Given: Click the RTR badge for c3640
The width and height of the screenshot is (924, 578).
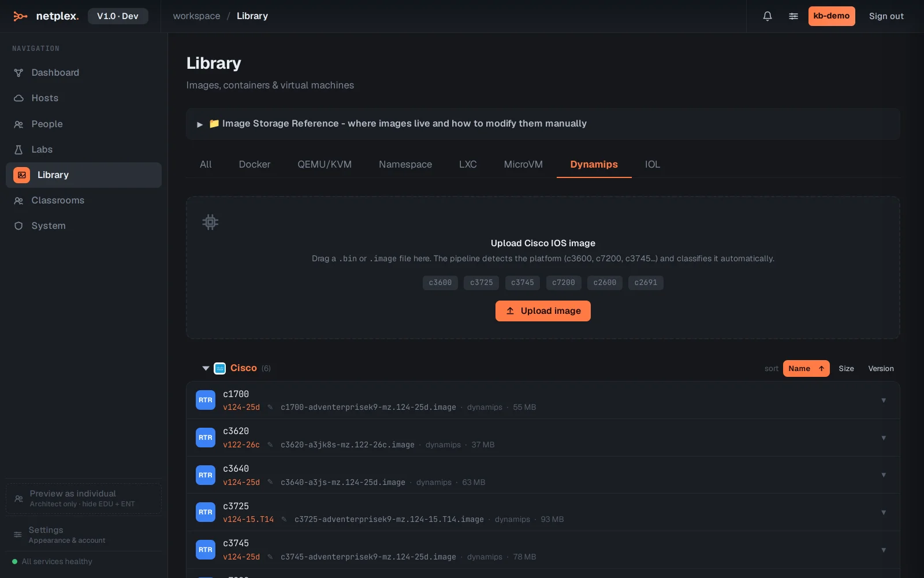Looking at the screenshot, I should (206, 475).
